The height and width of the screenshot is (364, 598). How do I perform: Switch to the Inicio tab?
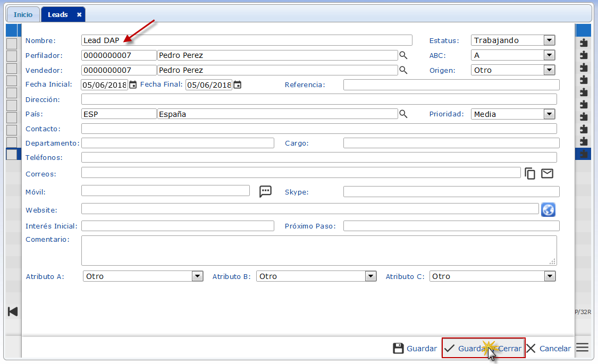[23, 15]
